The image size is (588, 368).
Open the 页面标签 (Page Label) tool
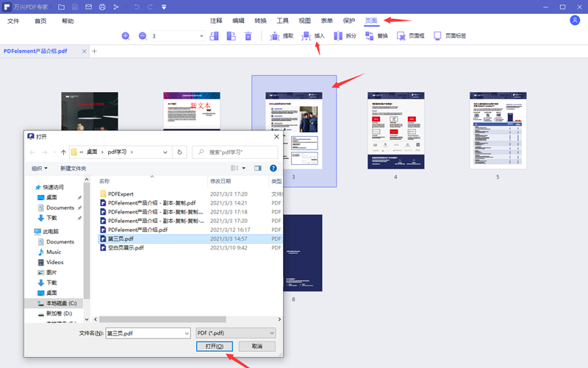tap(450, 35)
